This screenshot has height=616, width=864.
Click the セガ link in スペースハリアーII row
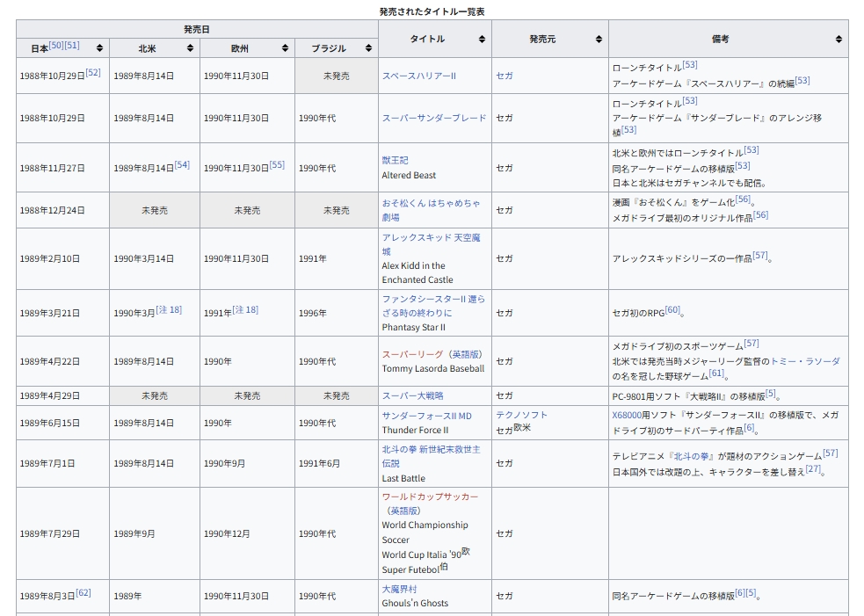coord(505,76)
